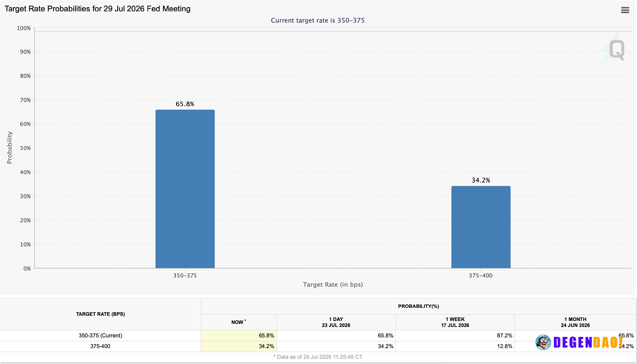Click the 1 DAY 65.8% cell
Viewport: 637px width, 364px height.
pos(336,335)
